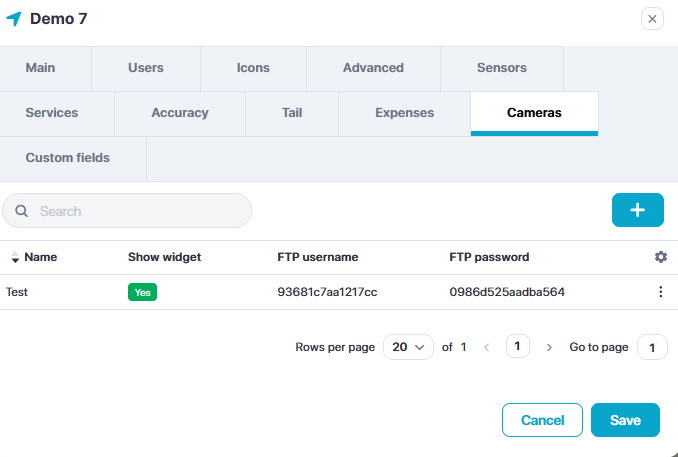This screenshot has width=678, height=457.
Task: Focus the Search input field
Action: click(140, 211)
